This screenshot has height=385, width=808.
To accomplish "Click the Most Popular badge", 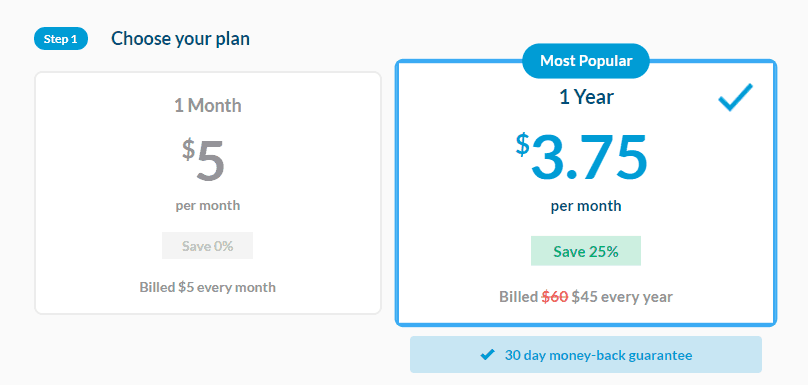I will coord(586,61).
